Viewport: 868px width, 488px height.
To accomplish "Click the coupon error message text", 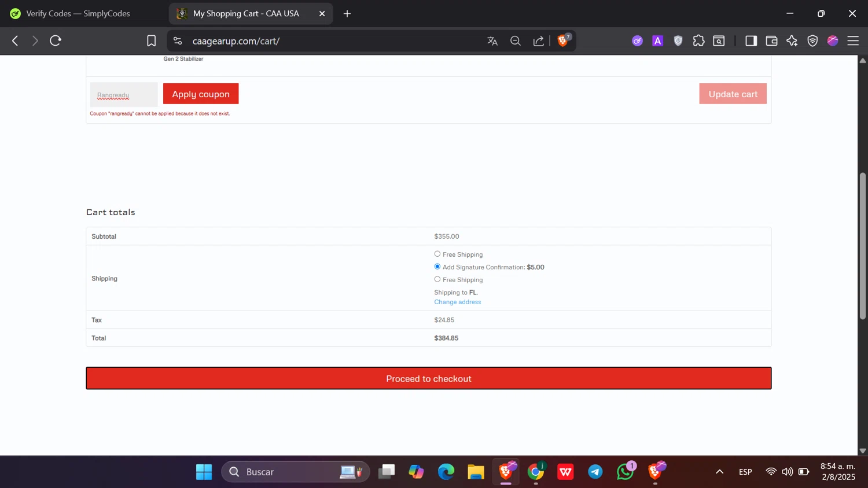I will (x=160, y=113).
